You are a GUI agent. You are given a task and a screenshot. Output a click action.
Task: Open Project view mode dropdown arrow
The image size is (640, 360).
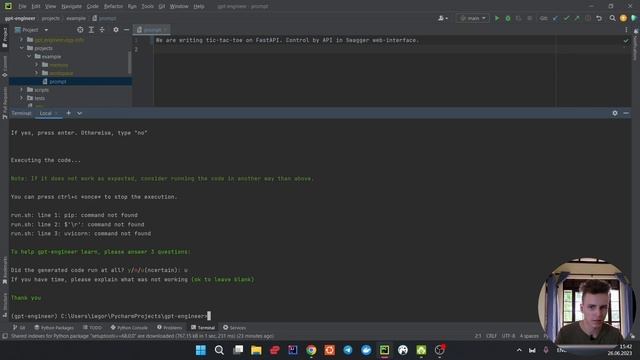click(46, 30)
